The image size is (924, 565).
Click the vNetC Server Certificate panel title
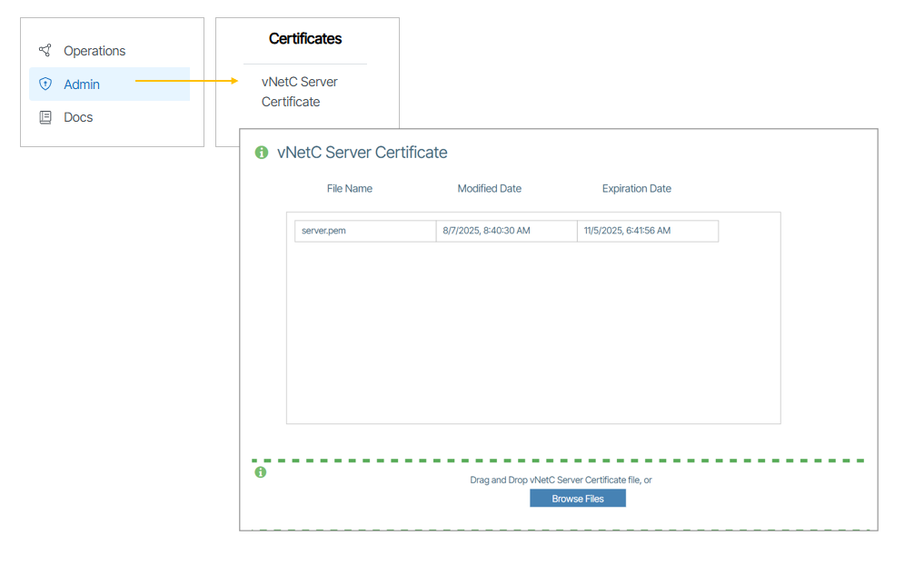(x=362, y=153)
